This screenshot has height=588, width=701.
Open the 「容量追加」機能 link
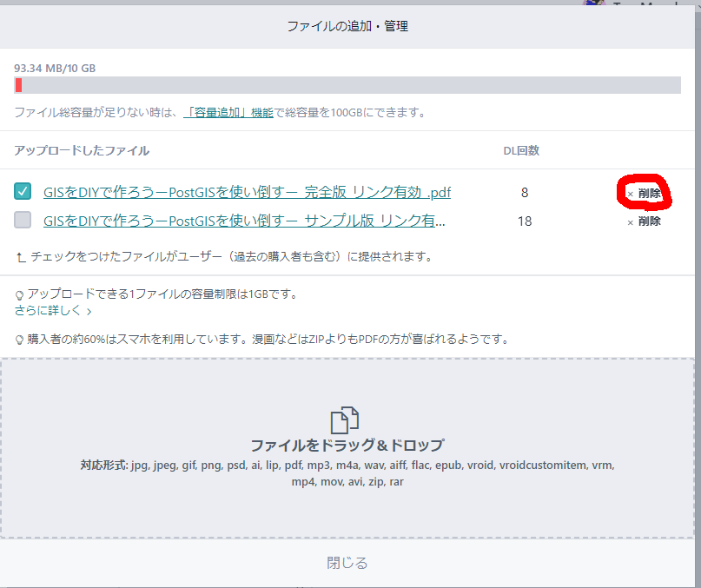(228, 113)
